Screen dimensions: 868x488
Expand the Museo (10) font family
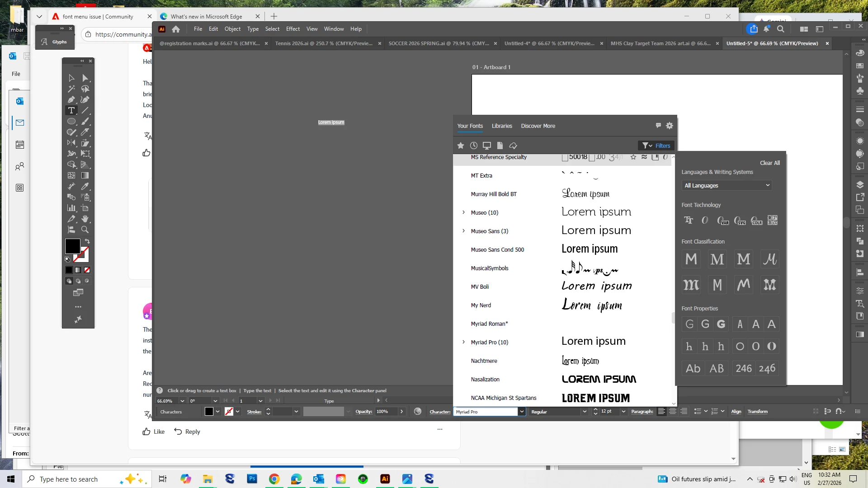pos(463,212)
